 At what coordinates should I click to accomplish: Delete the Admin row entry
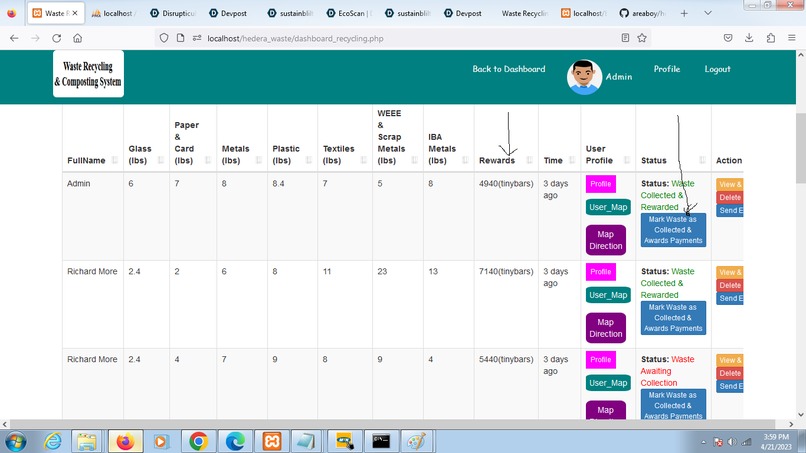point(729,197)
